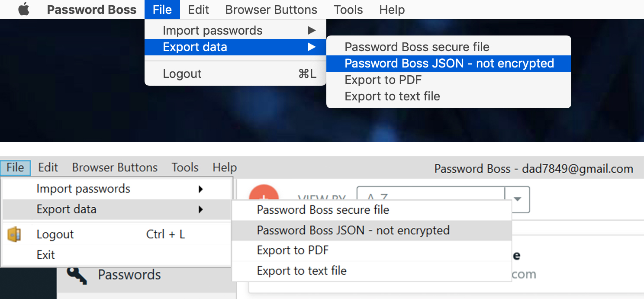Click the door icon beside Logout
The image size is (644, 299).
point(14,234)
